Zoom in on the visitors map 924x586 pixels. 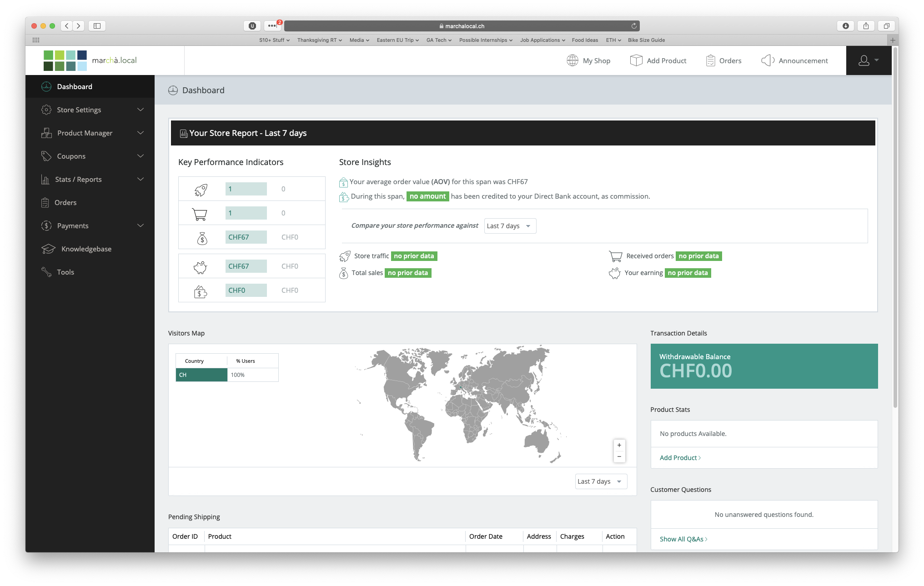click(619, 445)
